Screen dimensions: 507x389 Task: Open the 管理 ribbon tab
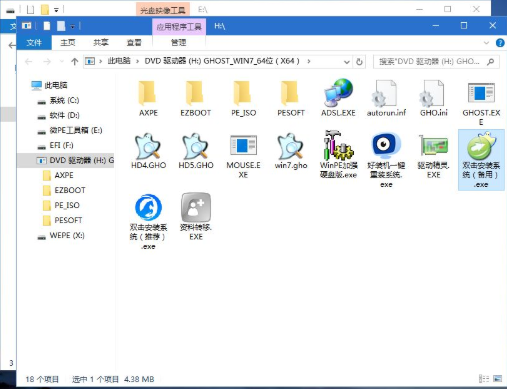[179, 43]
